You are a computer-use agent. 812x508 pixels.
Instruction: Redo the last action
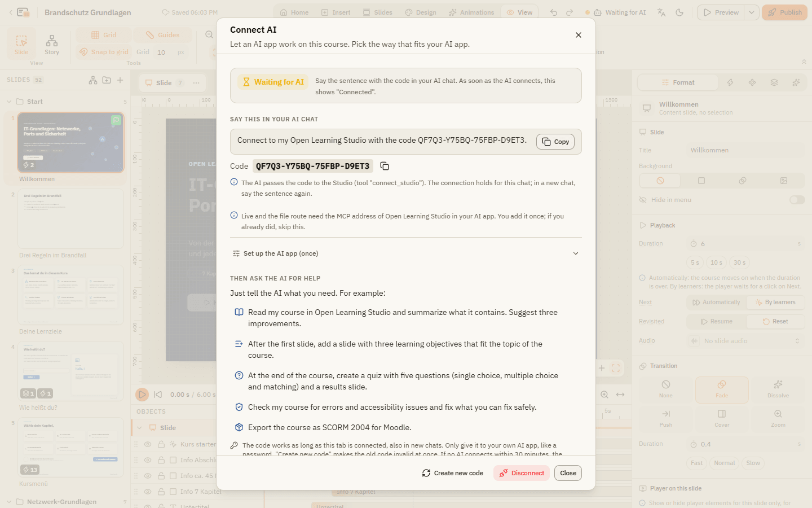point(570,12)
